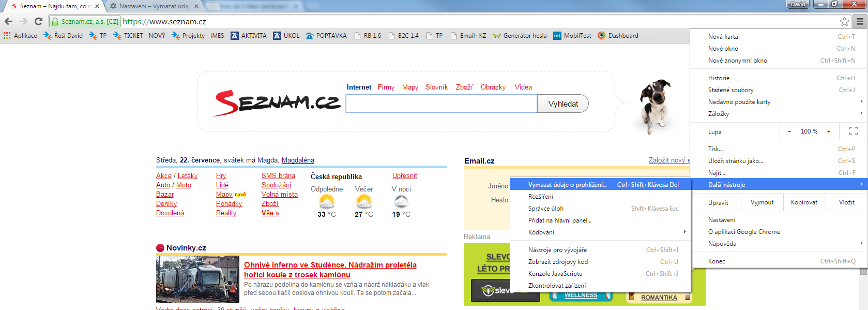Open Správce úloh
The height and width of the screenshot is (310, 868).
click(x=600, y=209)
